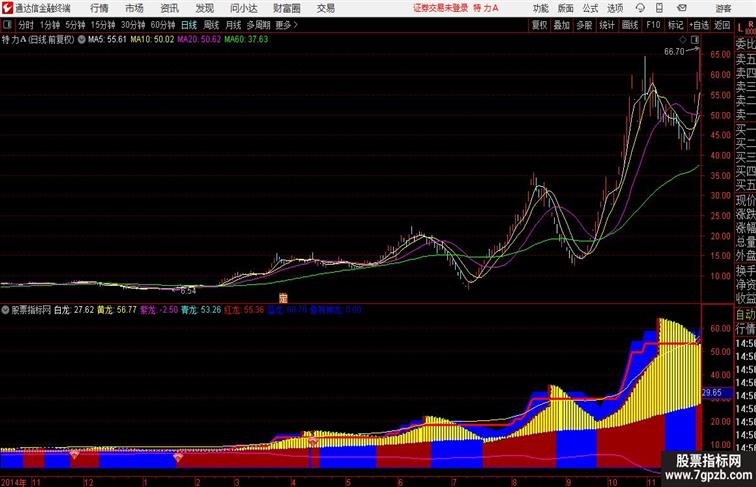The width and height of the screenshot is (756, 487).
Task: Click the 特力A (日线 前复权) chart title
Action: click(x=38, y=40)
